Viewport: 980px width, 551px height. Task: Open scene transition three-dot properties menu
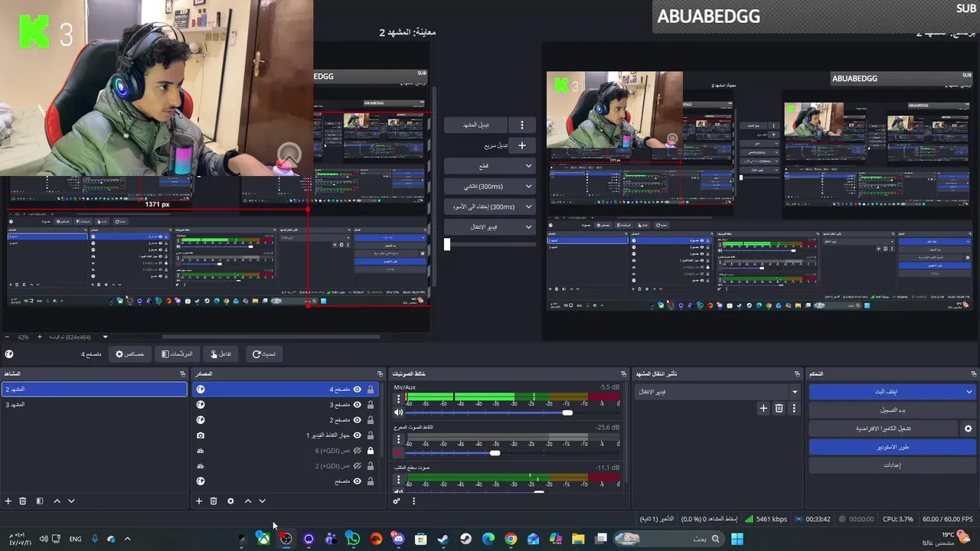tap(794, 409)
